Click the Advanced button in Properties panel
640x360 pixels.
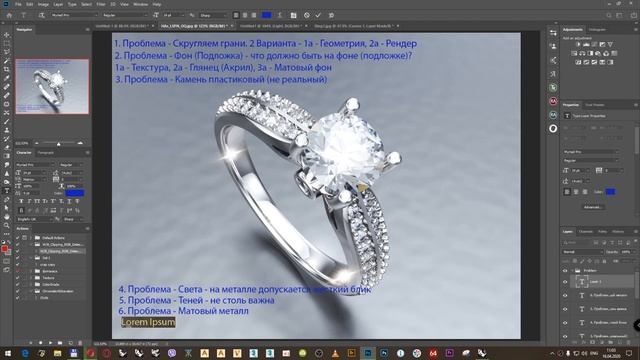(593, 207)
